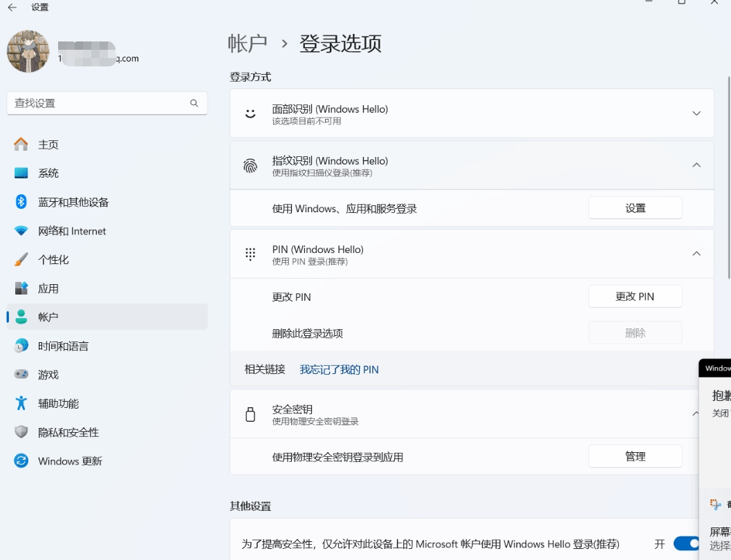Focus the 查找设置 search field

[107, 103]
